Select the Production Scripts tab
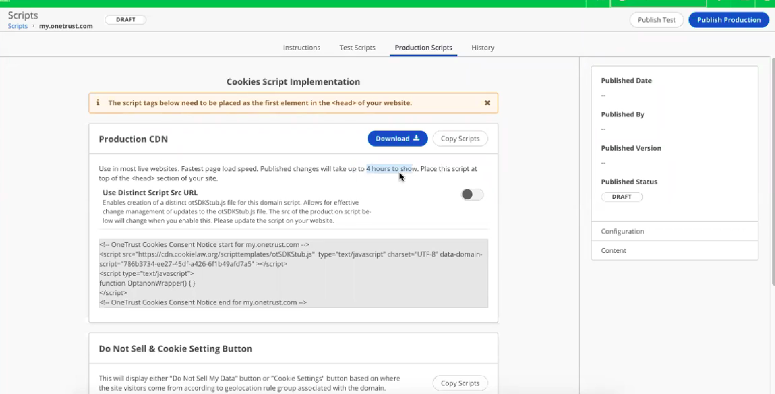775x394 pixels. point(423,47)
